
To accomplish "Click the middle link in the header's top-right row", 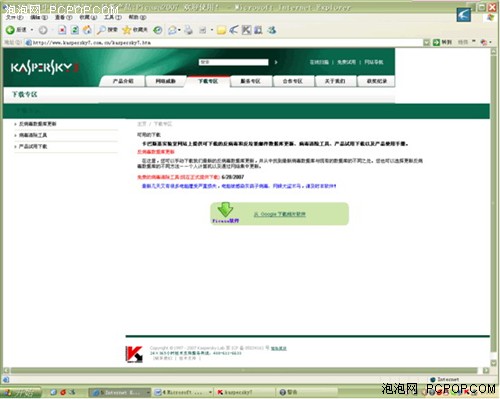I will point(346,62).
